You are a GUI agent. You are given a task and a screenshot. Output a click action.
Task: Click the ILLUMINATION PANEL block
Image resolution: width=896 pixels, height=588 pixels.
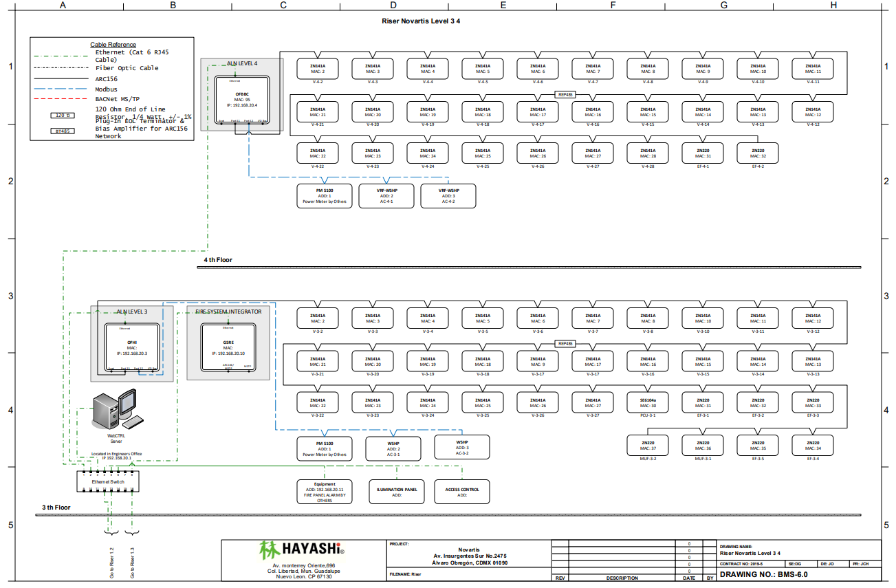pos(397,492)
